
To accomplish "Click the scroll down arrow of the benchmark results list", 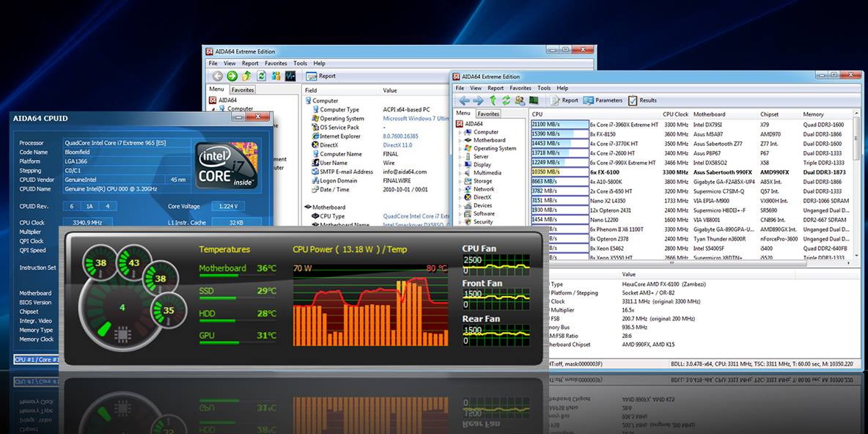I will click(x=857, y=257).
